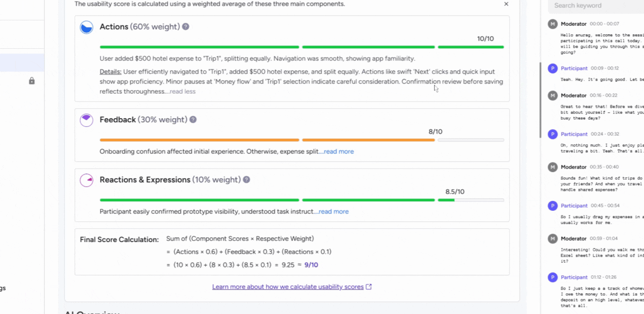Click the Actions pie chart icon
This screenshot has height=314, width=644.
[x=87, y=27]
